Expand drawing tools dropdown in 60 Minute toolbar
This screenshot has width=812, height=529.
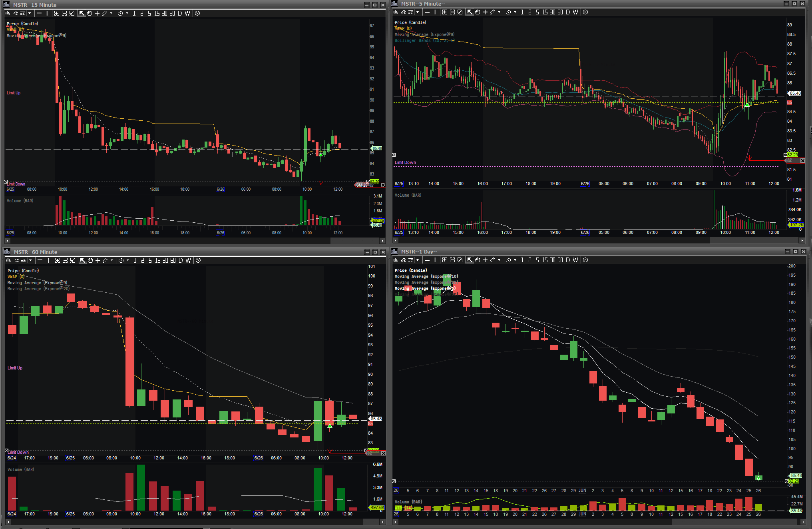tap(112, 260)
